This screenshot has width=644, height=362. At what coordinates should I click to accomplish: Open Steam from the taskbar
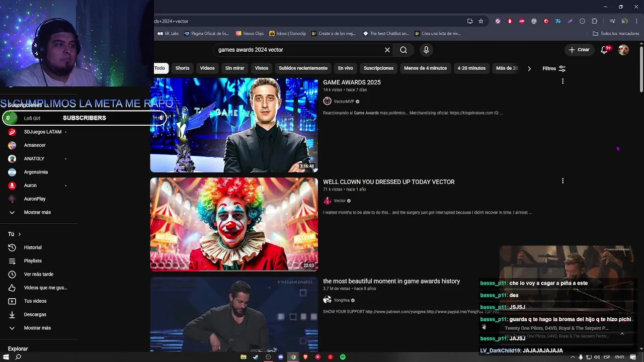[x=256, y=357]
